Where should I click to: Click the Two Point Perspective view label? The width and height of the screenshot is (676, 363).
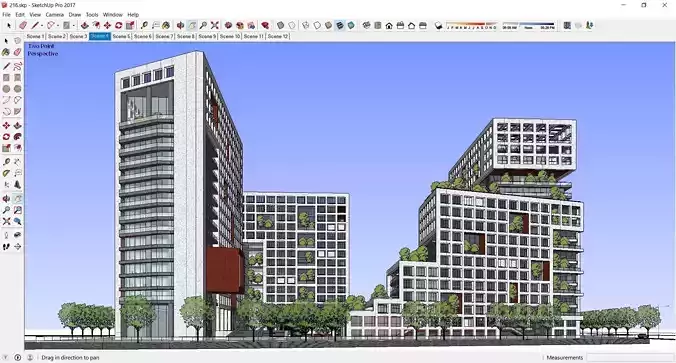42,50
